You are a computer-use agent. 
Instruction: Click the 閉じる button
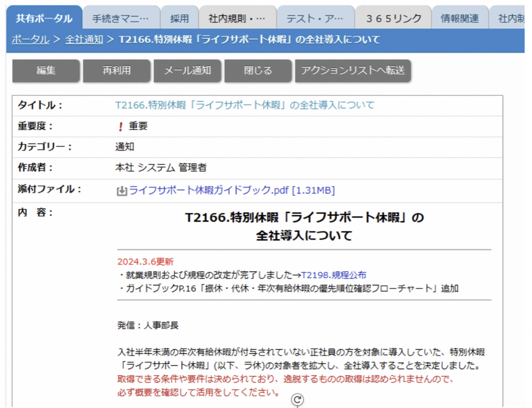[258, 70]
